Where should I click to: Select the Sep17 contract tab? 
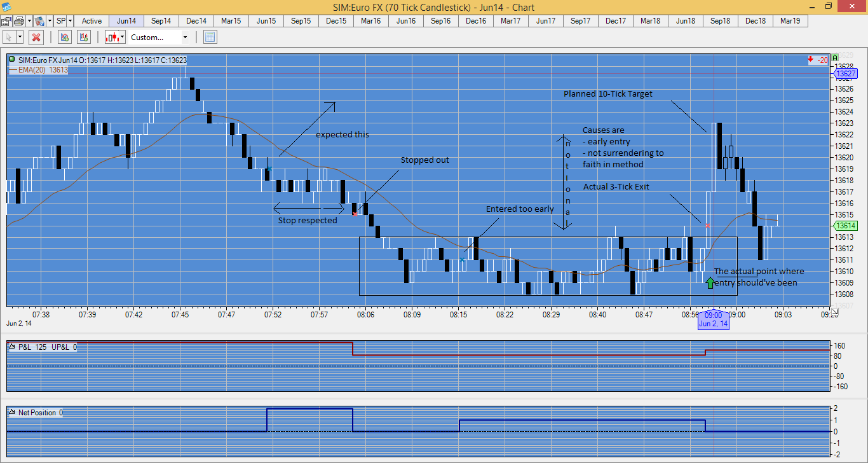click(x=581, y=21)
